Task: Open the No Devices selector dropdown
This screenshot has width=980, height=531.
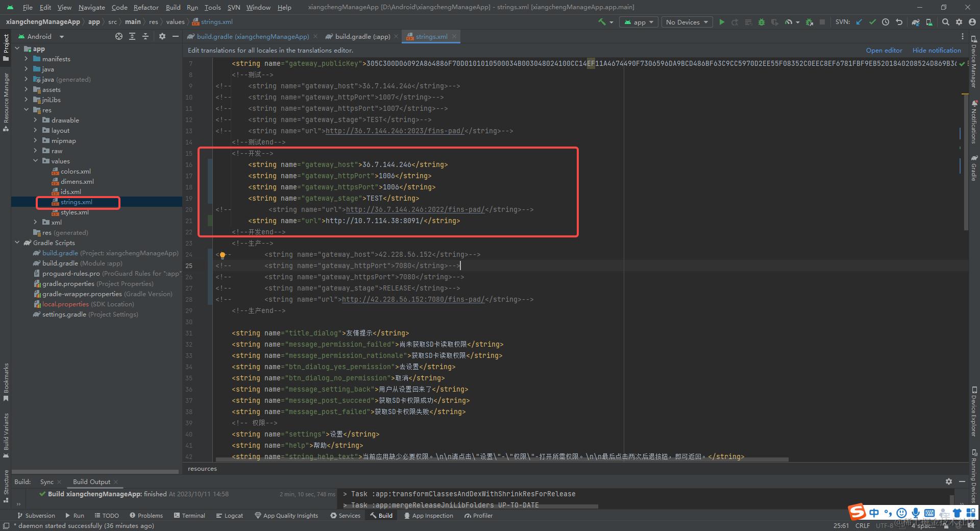Action: coord(687,22)
